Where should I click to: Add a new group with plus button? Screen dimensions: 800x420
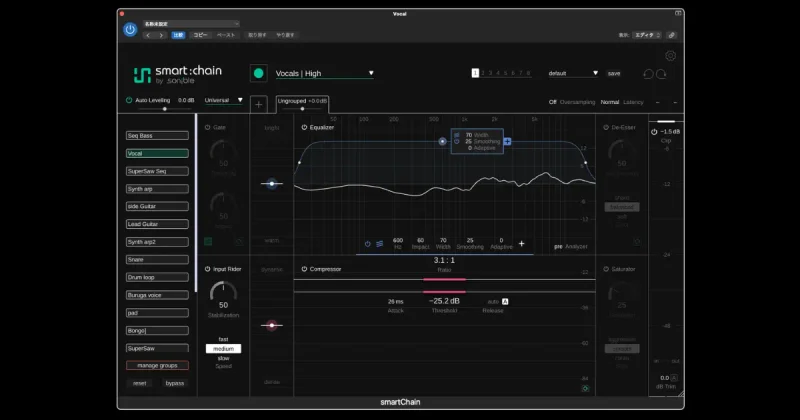(x=259, y=105)
